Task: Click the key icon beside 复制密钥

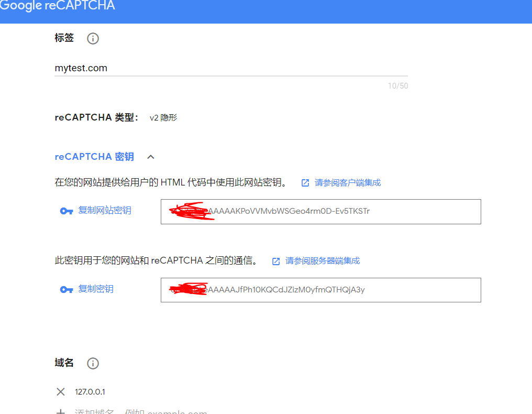Action: 66,289
